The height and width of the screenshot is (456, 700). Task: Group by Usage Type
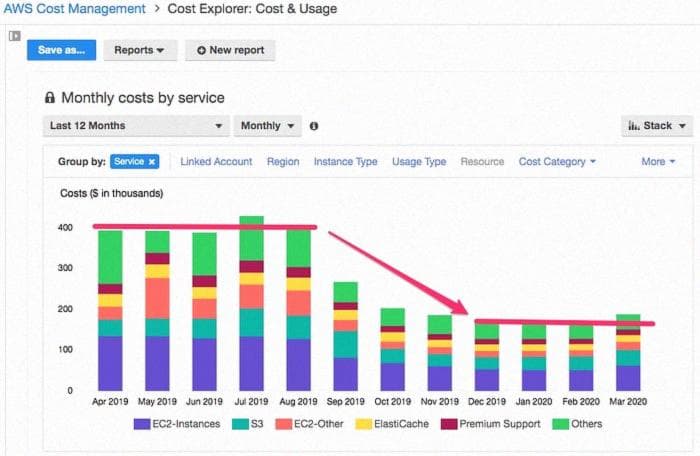(419, 162)
